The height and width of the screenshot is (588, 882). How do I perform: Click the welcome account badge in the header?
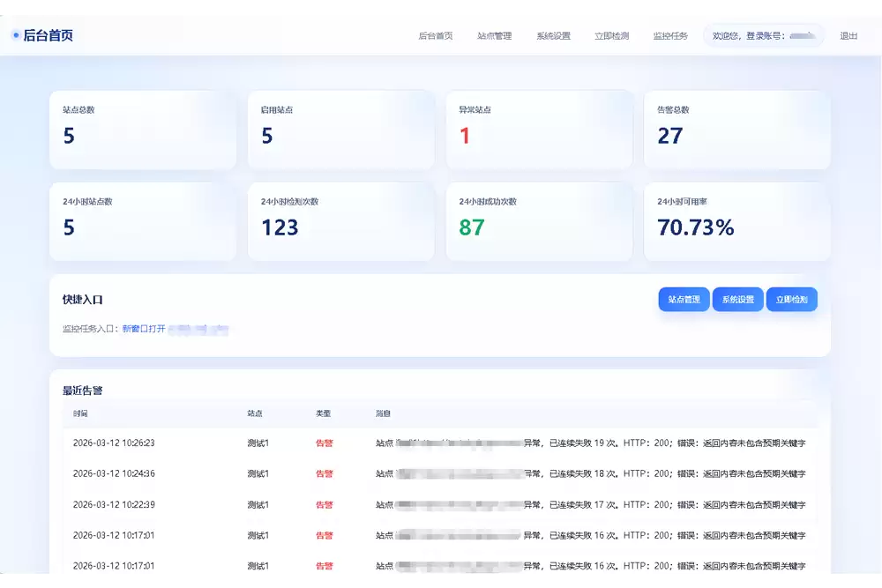[x=763, y=36]
